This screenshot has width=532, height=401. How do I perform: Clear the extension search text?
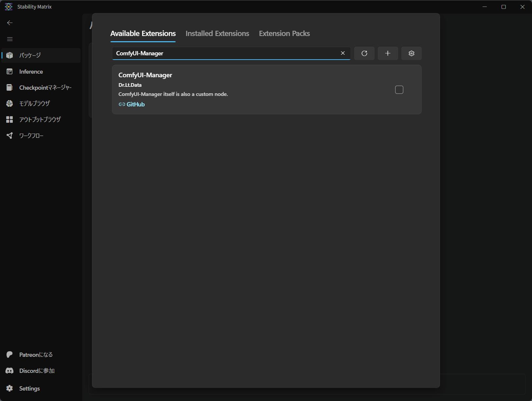click(x=343, y=53)
